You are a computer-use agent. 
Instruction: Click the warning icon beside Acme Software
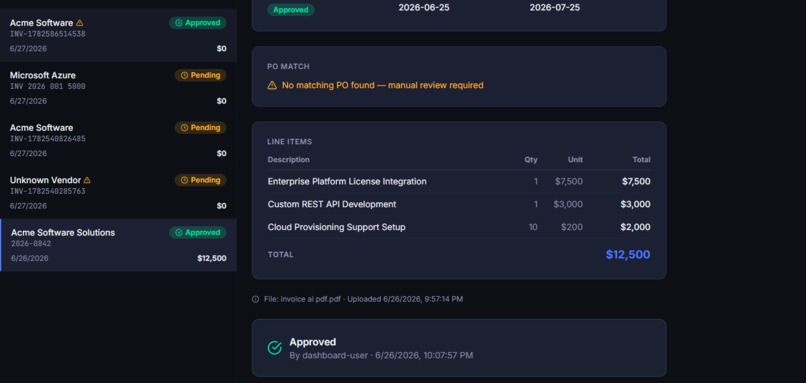click(x=80, y=23)
